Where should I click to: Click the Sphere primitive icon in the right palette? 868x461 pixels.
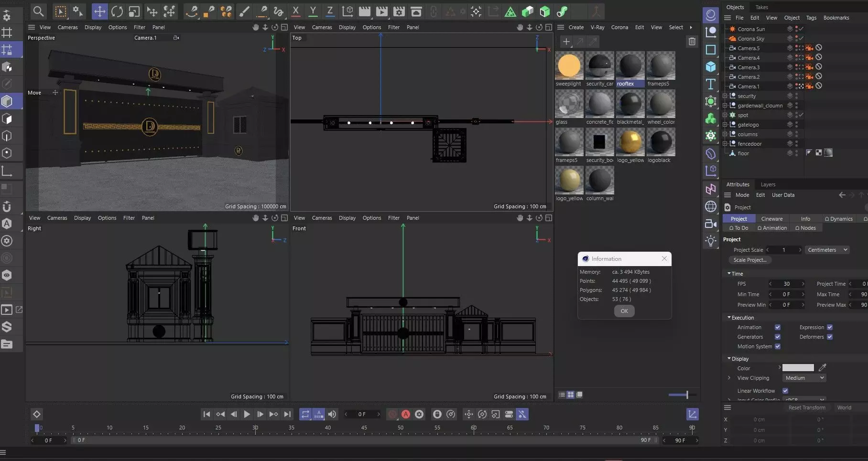[x=711, y=15]
